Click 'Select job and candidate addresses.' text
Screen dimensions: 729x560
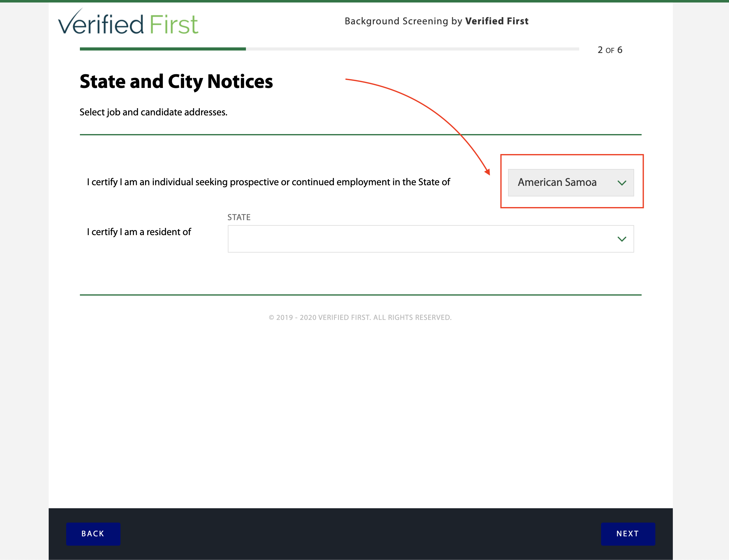[154, 112]
